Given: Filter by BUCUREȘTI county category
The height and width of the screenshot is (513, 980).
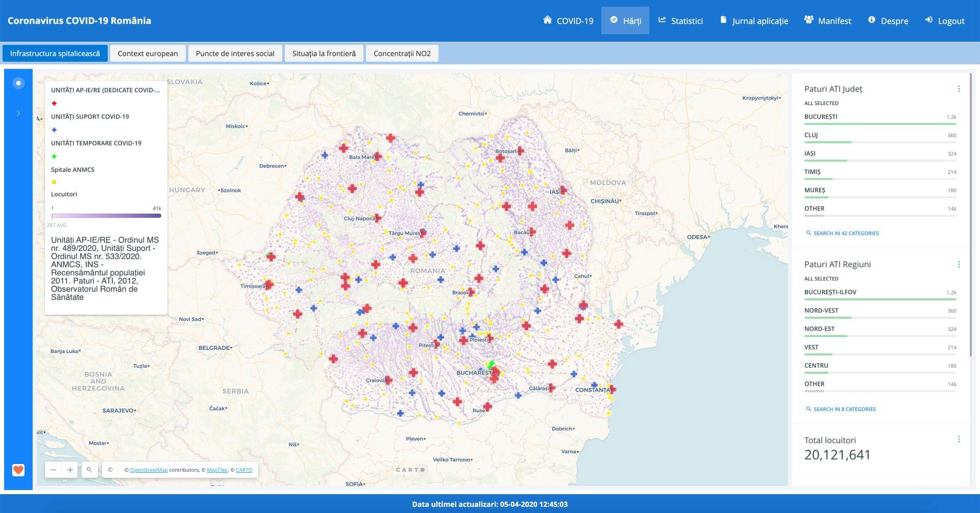Looking at the screenshot, I should point(880,118).
